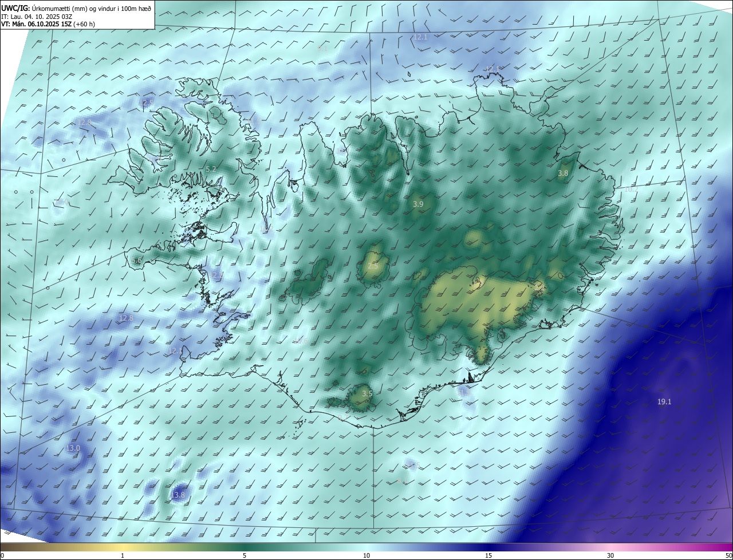The width and height of the screenshot is (733, 560).
Task: Click the 13.0 value label on the map
Action: coord(73,448)
